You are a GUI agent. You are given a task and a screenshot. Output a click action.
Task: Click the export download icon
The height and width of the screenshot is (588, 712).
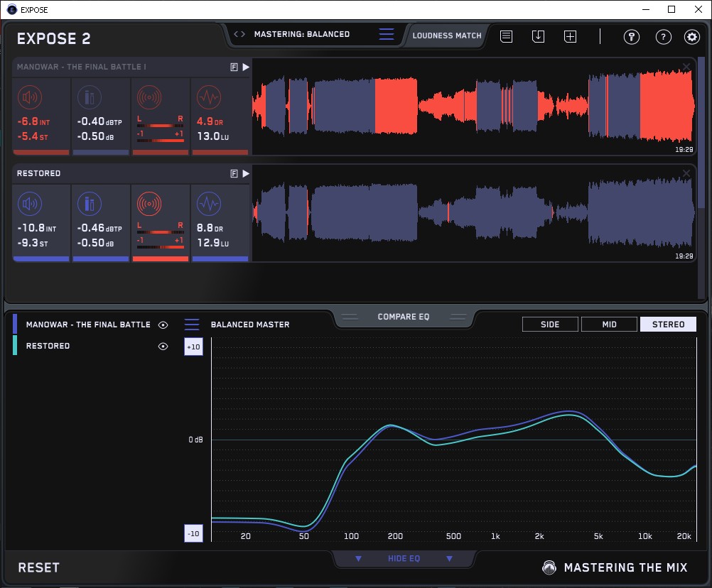538,36
